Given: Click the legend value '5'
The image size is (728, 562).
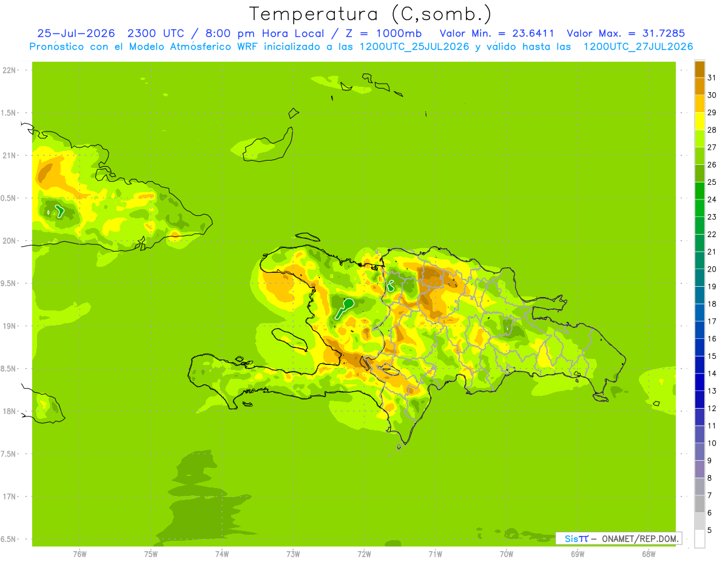Looking at the screenshot, I should point(710,530).
